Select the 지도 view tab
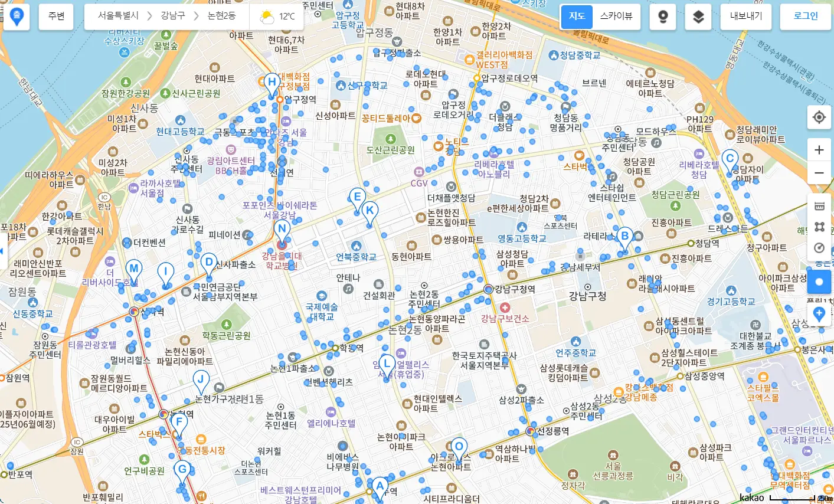The height and width of the screenshot is (504, 834). (x=577, y=17)
